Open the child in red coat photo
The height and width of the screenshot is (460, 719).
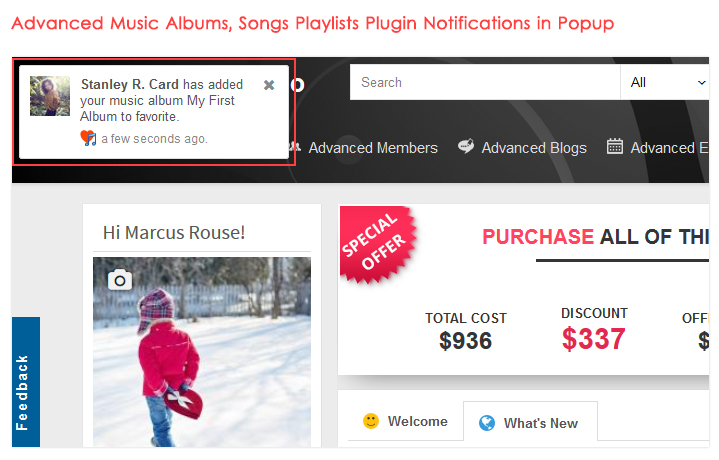tap(201, 360)
